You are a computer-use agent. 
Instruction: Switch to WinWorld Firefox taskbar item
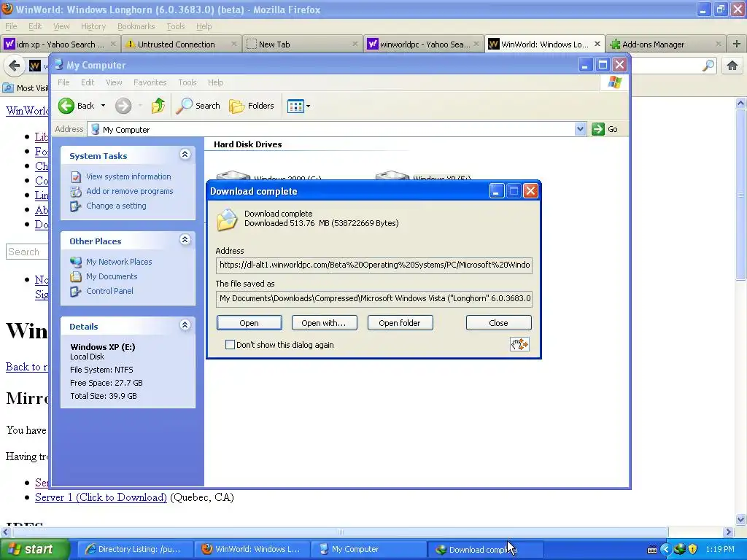[x=252, y=549]
